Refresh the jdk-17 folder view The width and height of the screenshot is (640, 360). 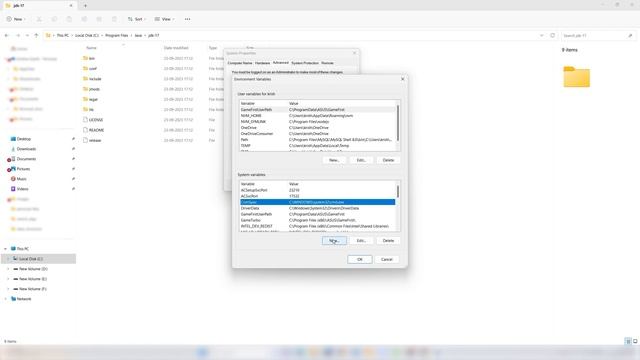click(x=553, y=36)
